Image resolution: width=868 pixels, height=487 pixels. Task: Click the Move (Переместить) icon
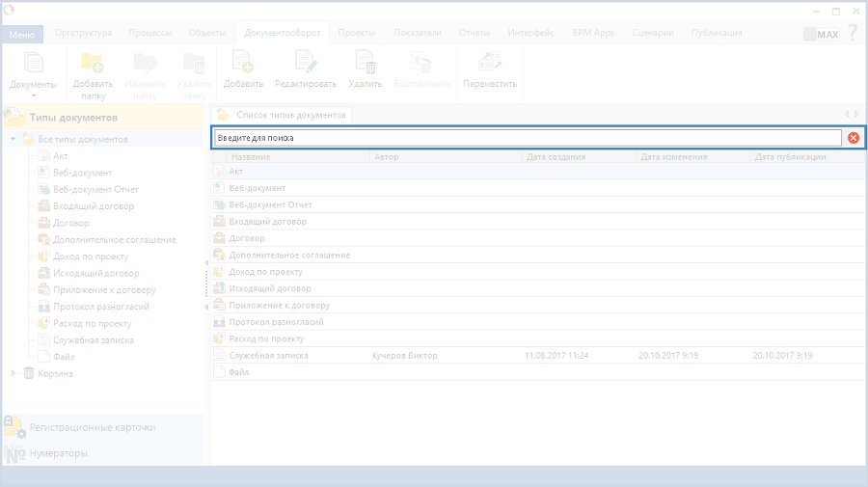coord(490,64)
